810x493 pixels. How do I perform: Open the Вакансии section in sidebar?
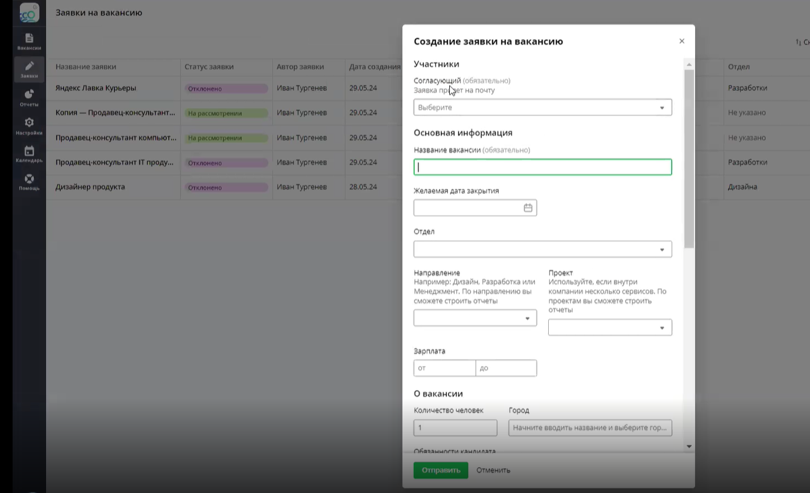point(29,39)
